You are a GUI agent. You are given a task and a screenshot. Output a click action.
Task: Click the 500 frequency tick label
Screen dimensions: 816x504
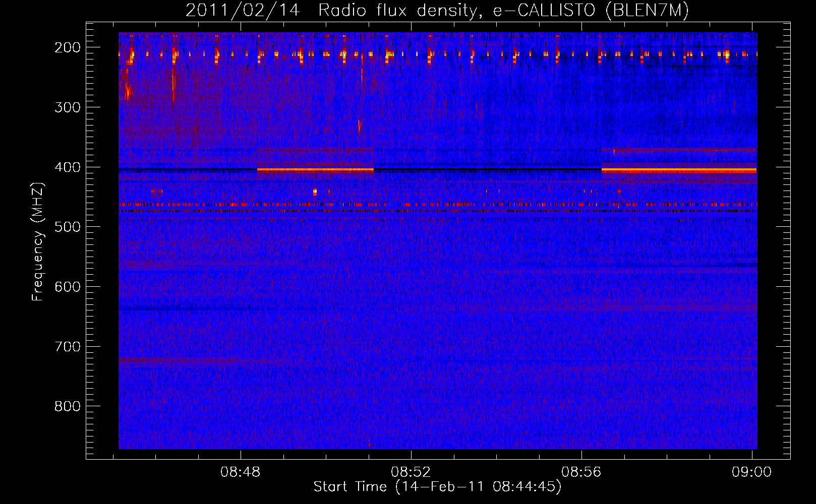pyautogui.click(x=68, y=227)
